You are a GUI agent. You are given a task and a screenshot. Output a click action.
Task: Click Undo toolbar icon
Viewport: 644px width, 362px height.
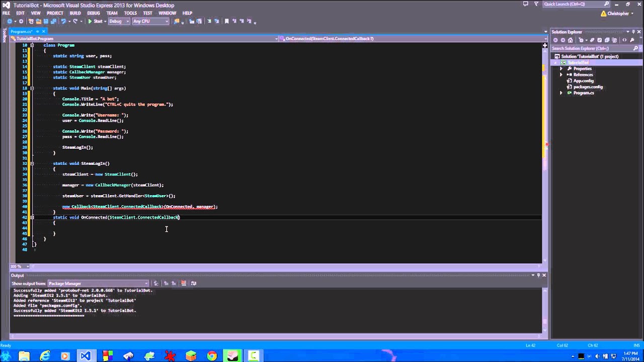click(x=64, y=21)
